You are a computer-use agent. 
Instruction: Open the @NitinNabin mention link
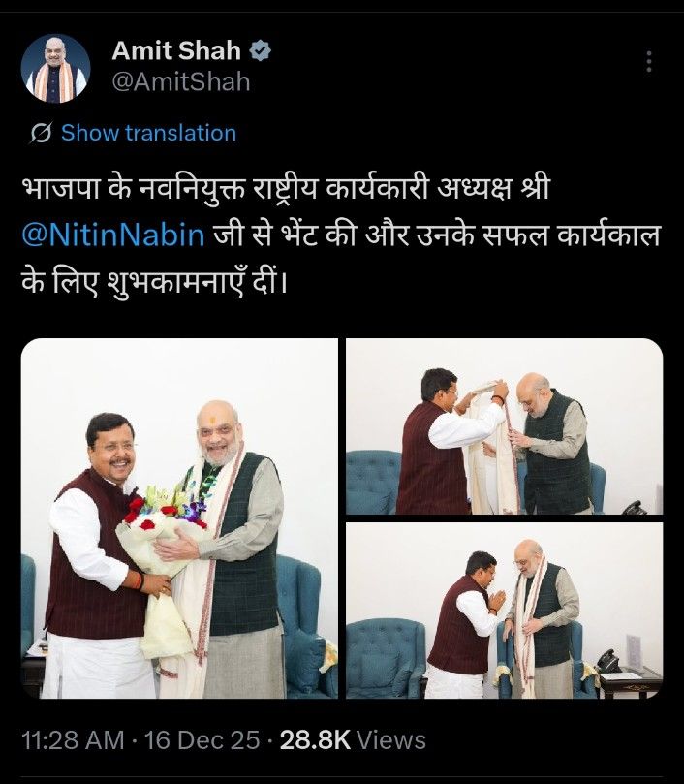(x=113, y=235)
